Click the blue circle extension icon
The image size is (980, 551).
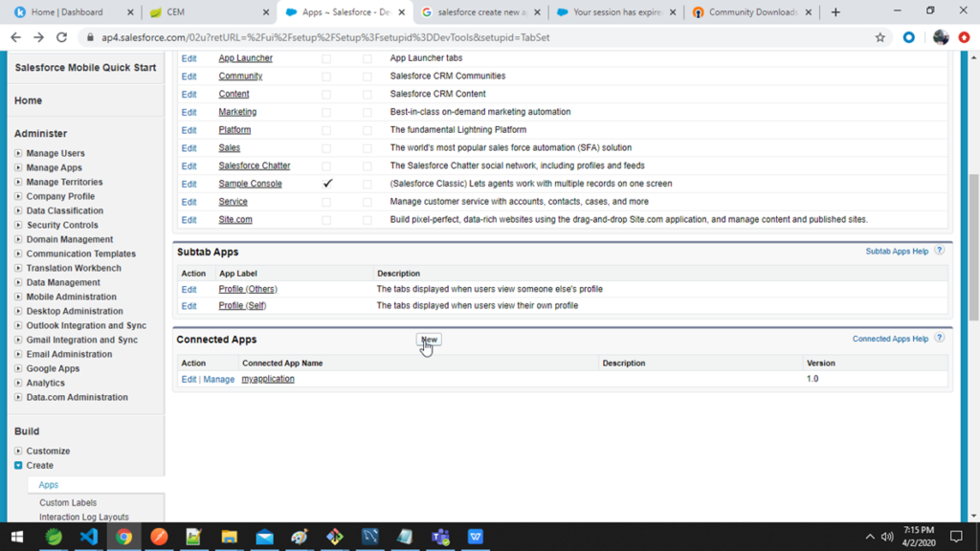909,37
